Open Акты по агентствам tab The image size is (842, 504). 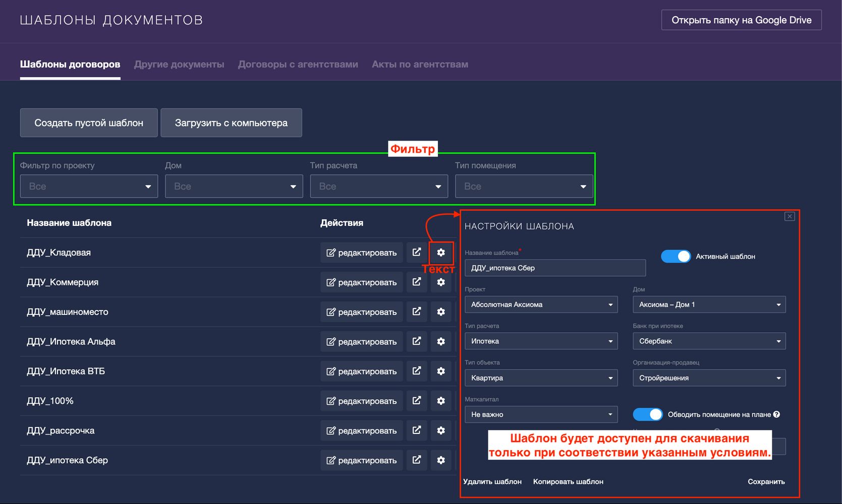tap(420, 65)
